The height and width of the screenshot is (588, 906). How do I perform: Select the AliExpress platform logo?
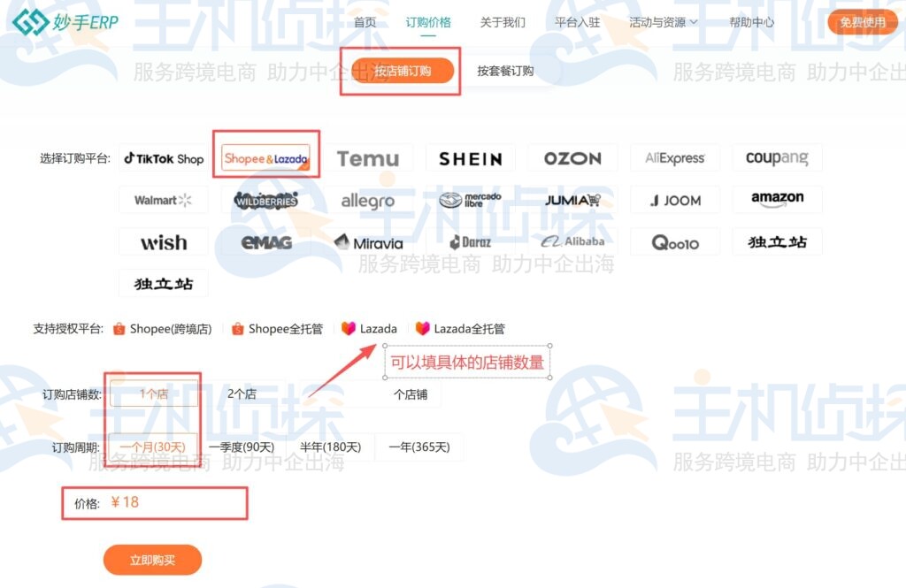(x=675, y=159)
